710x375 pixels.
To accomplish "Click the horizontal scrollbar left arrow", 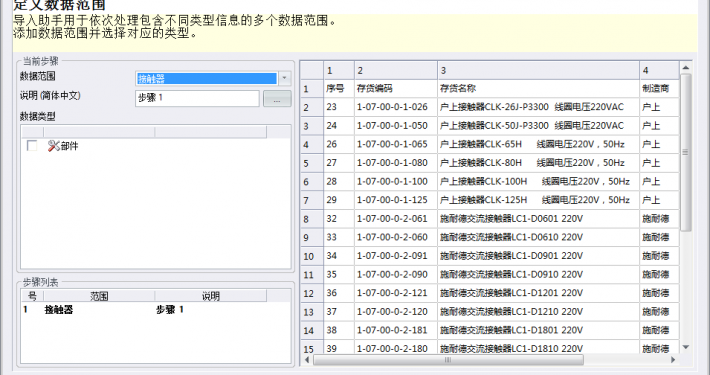I will pyautogui.click(x=307, y=360).
